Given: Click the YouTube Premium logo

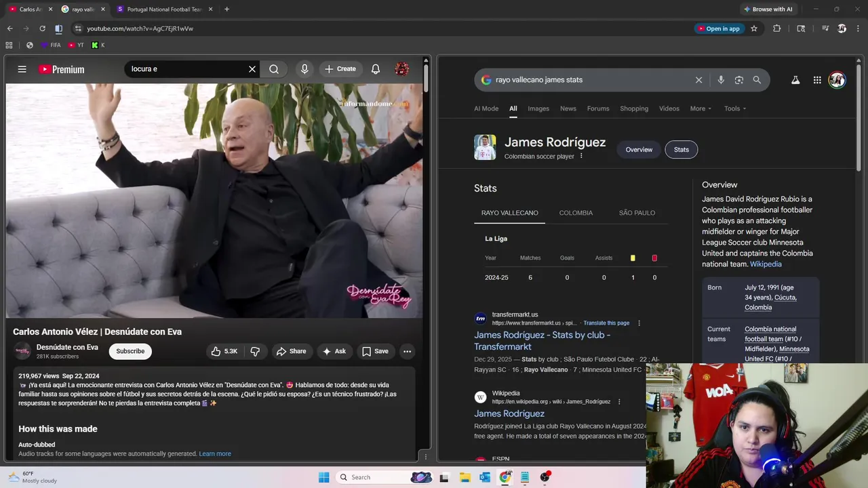Looking at the screenshot, I should tap(61, 69).
